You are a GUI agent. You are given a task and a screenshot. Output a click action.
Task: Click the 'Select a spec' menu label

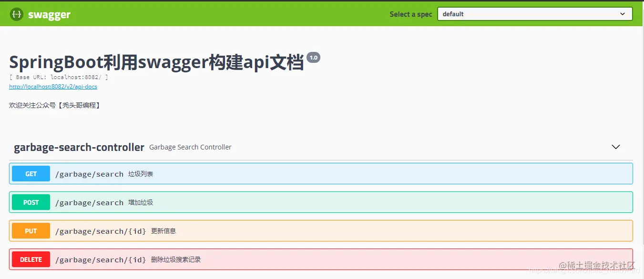[410, 14]
